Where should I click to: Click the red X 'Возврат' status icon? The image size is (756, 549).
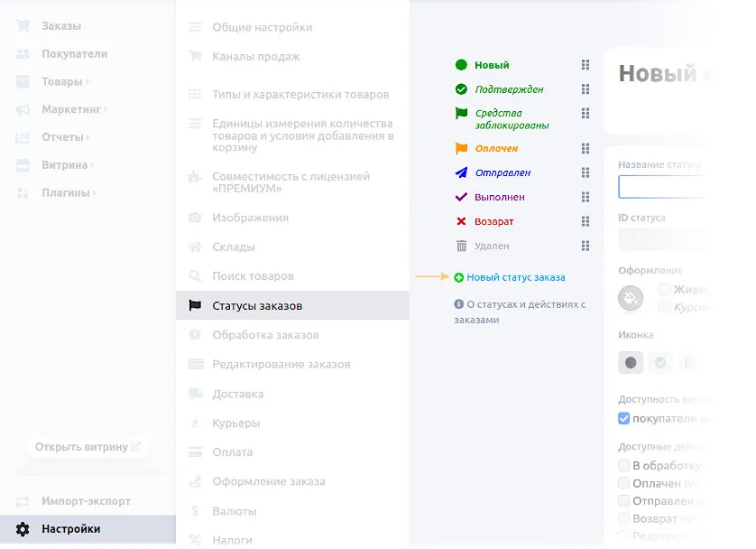462,221
